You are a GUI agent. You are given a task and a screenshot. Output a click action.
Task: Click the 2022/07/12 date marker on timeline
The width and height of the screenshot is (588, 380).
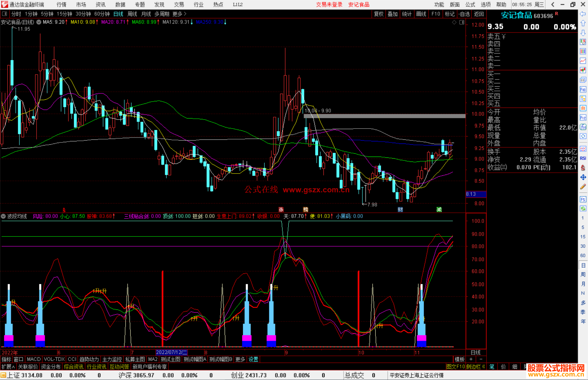pyautogui.click(x=171, y=352)
